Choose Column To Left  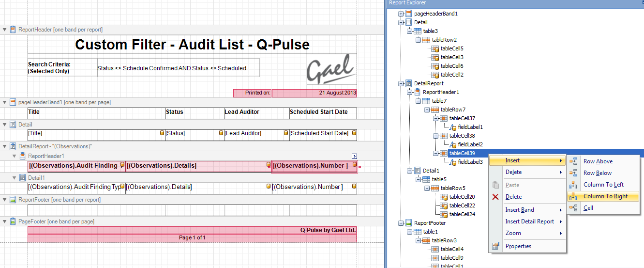[603, 185]
